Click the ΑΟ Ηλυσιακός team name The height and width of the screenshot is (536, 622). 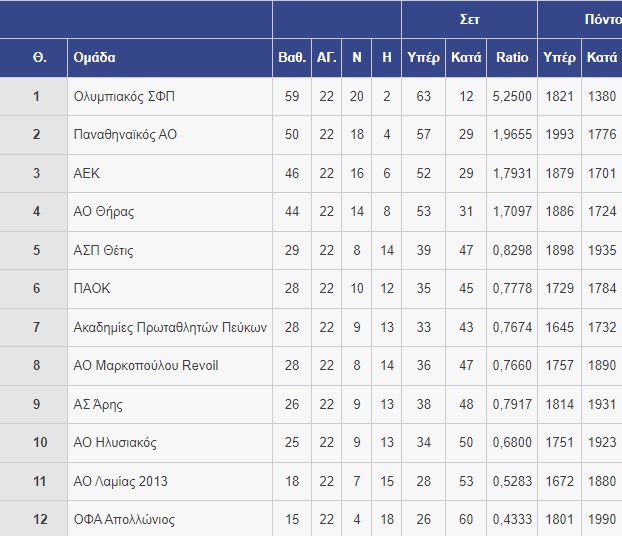pyautogui.click(x=115, y=442)
